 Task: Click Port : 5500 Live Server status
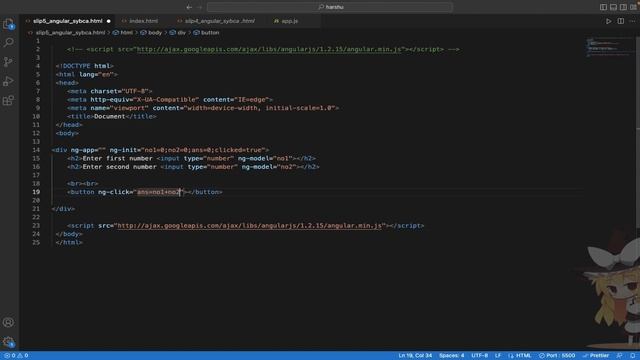[557, 356]
